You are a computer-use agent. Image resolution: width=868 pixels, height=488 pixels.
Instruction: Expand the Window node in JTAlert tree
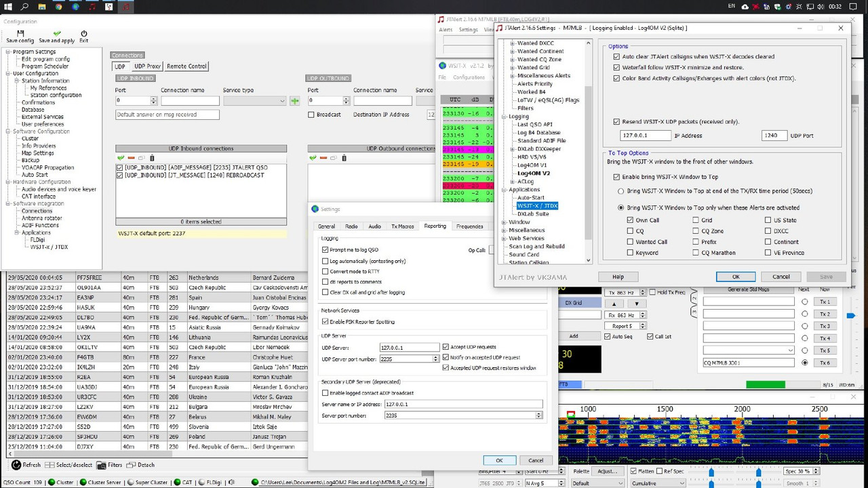[x=504, y=222]
